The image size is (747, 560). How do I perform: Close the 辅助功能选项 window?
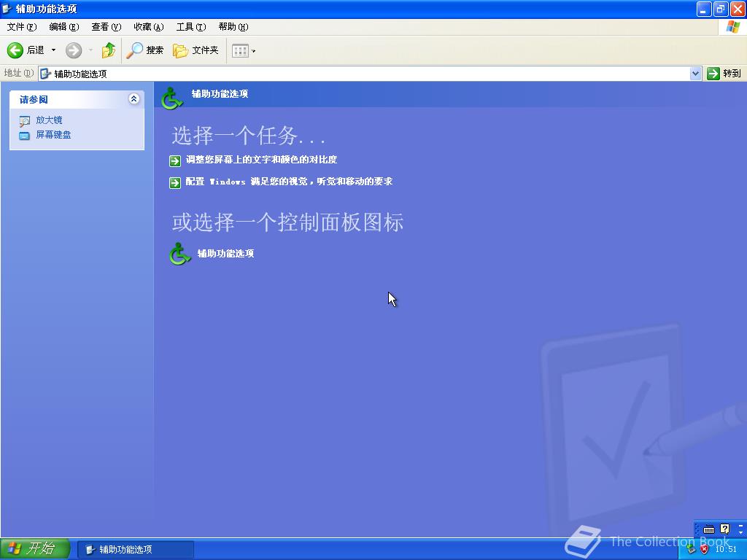point(737,9)
